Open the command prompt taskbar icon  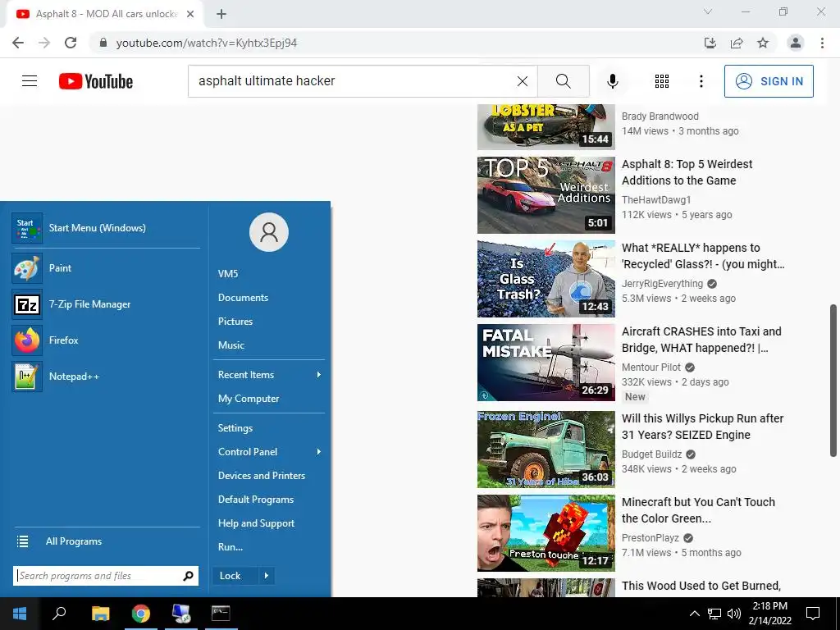(x=221, y=614)
